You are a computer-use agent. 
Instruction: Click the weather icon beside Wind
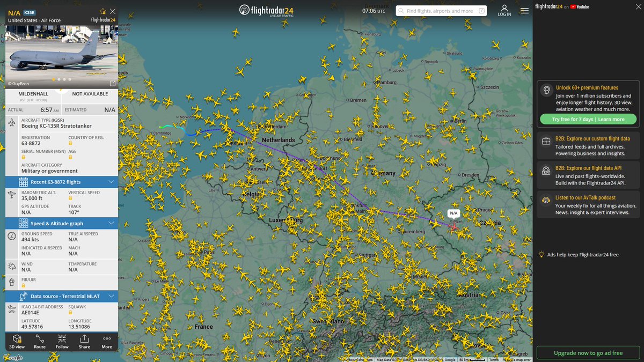12,267
